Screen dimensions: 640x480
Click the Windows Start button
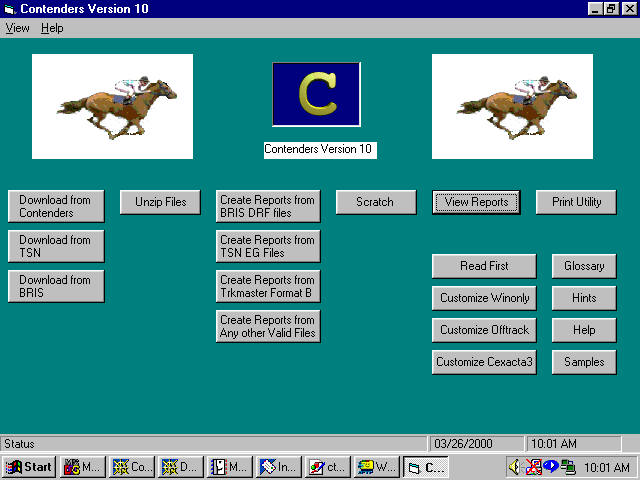click(29, 467)
